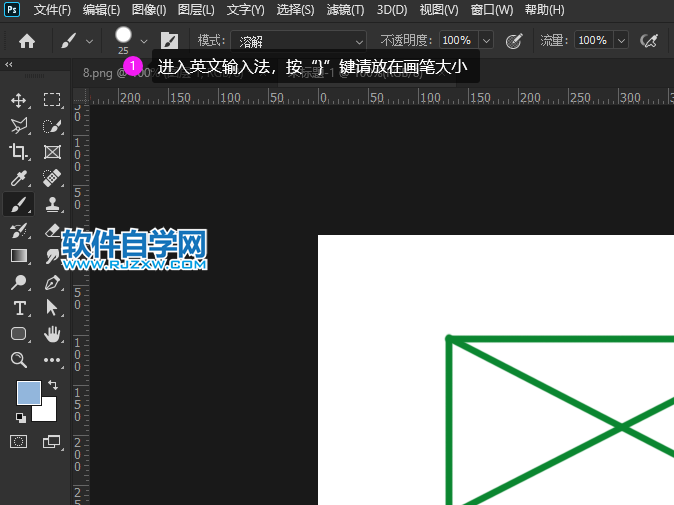This screenshot has height=505, width=674.
Task: Click the brush size preview circle
Action: point(123,35)
